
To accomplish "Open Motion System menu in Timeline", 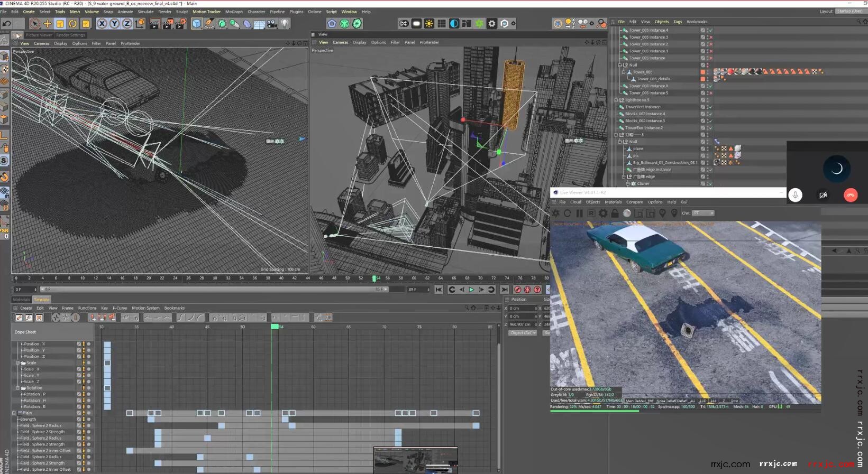I will click(145, 308).
